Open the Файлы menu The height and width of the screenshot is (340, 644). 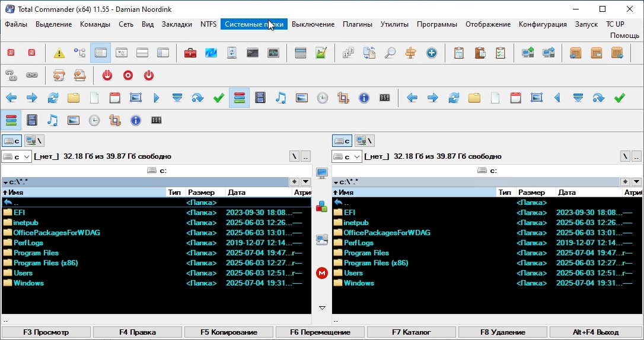(x=16, y=24)
